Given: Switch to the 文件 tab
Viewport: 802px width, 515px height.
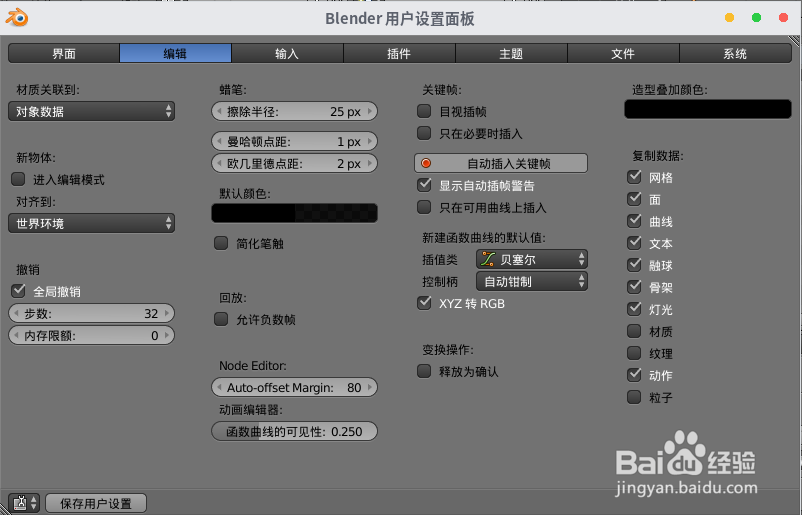Looking at the screenshot, I should click(623, 53).
